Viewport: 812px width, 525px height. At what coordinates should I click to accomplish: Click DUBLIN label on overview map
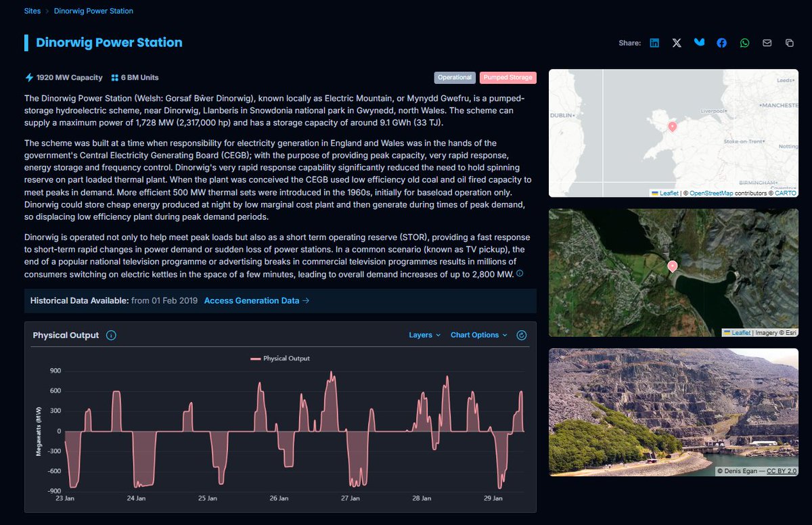[x=562, y=116]
